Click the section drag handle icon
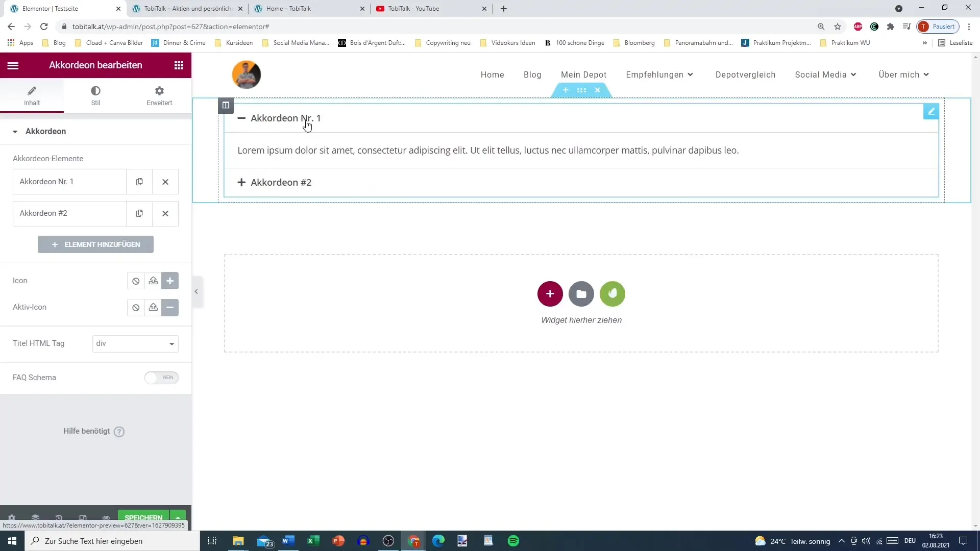Viewport: 980px width, 551px height. (581, 90)
